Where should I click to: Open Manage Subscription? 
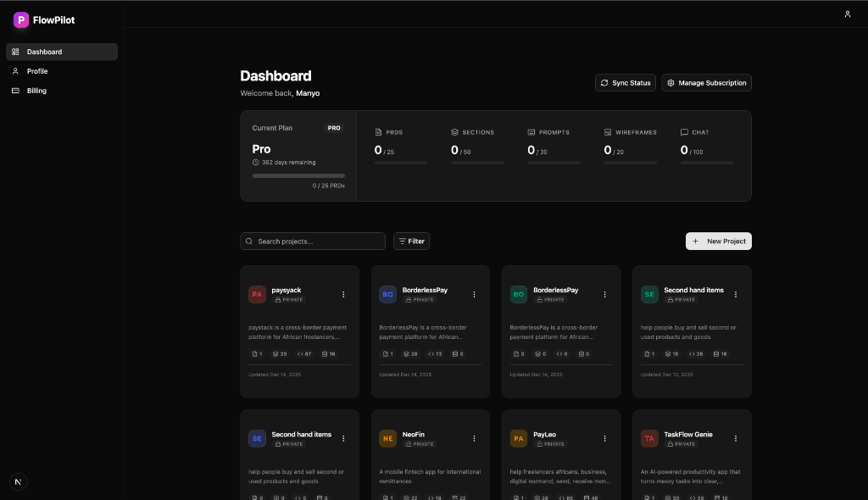coord(706,82)
